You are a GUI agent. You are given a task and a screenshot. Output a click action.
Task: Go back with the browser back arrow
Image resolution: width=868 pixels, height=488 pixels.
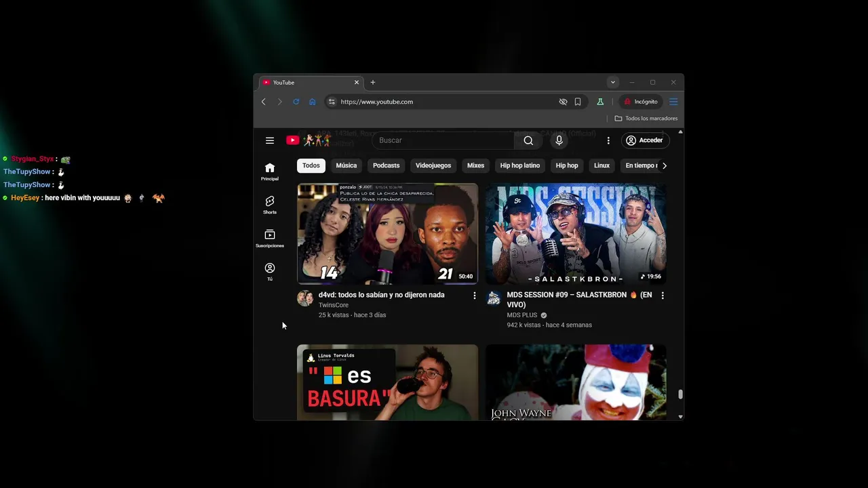pos(264,102)
